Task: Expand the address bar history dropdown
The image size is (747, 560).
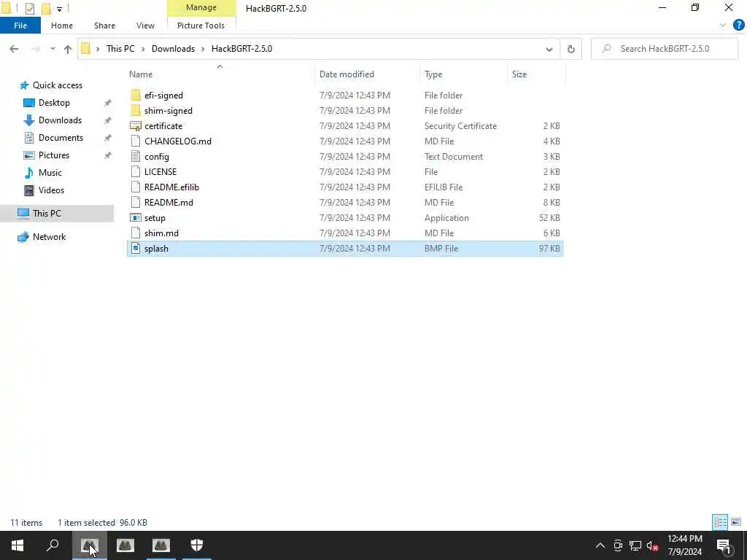Action: click(549, 49)
